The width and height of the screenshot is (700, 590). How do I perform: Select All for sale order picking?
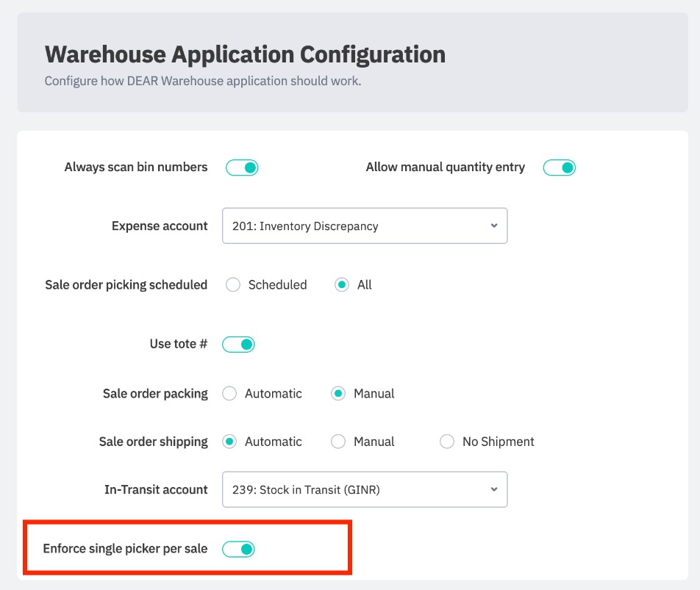click(342, 285)
